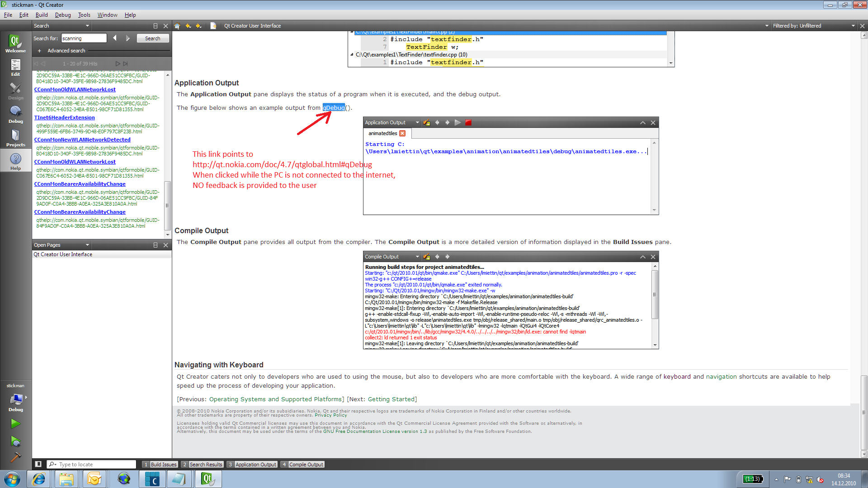
Task: Click the Build hammer icon
Action: tap(15, 457)
